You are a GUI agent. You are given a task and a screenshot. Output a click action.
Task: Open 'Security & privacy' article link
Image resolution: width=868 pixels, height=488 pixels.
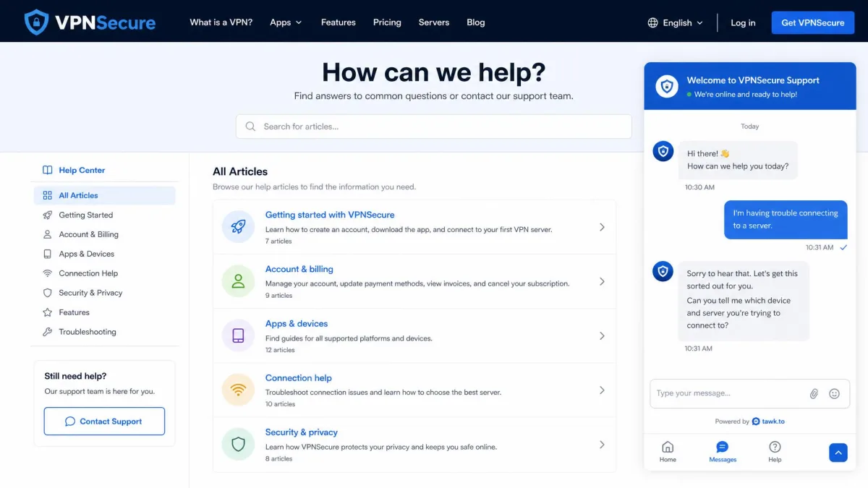[x=302, y=432]
